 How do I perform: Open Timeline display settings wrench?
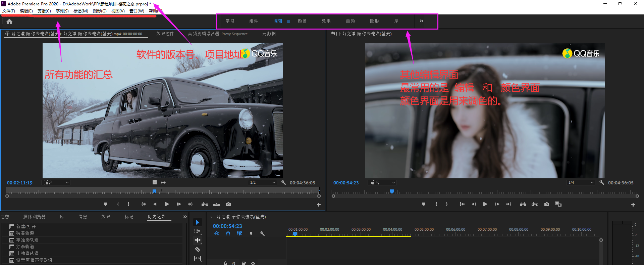[262, 233]
